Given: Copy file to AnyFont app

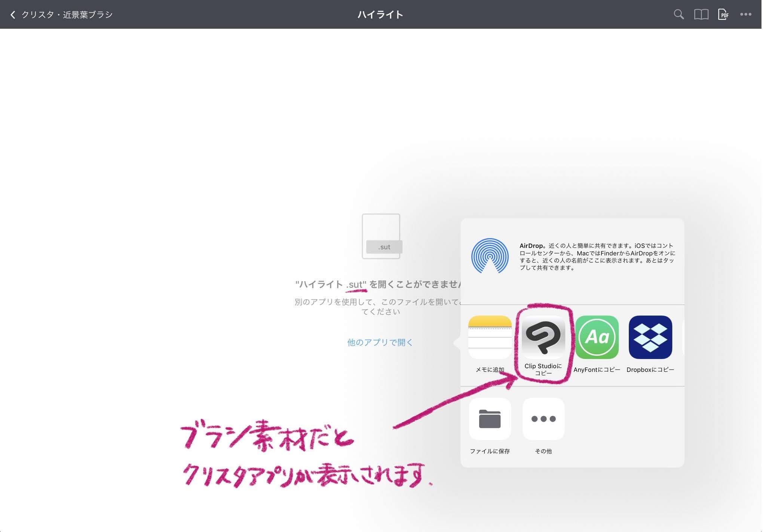Looking at the screenshot, I should coord(597,337).
